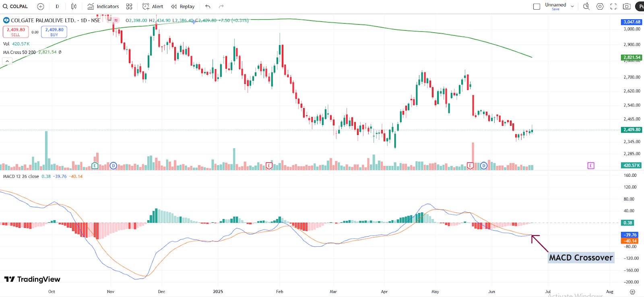Open the layout setup square icon
This screenshot has height=297, width=644.
click(537, 6)
